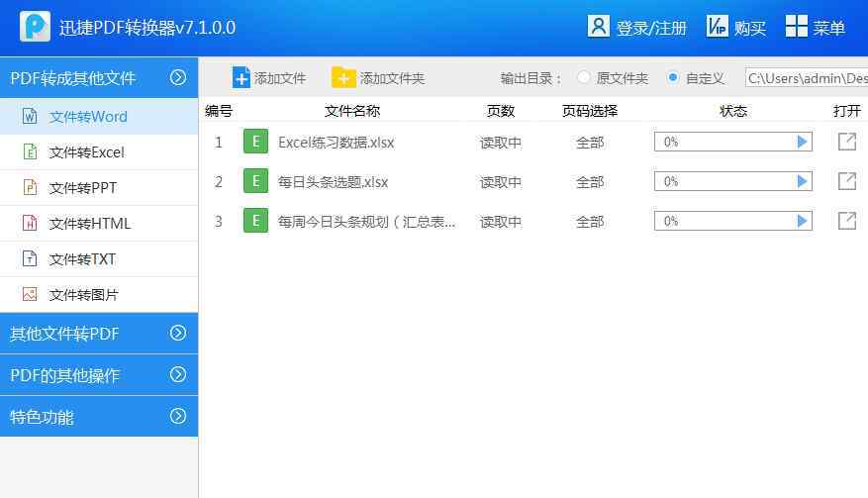The width and height of the screenshot is (868, 498).
Task: Open the 购买 purchase link
Action: click(x=750, y=28)
